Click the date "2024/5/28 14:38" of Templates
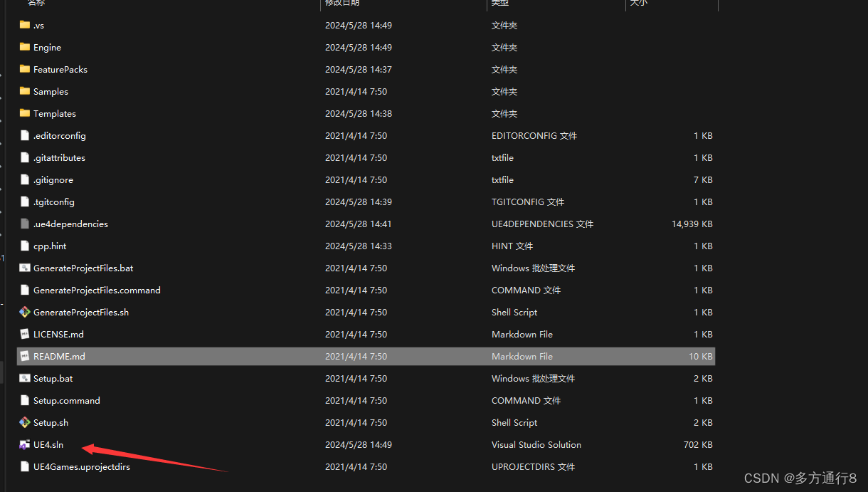The height and width of the screenshot is (492, 868). coord(359,114)
